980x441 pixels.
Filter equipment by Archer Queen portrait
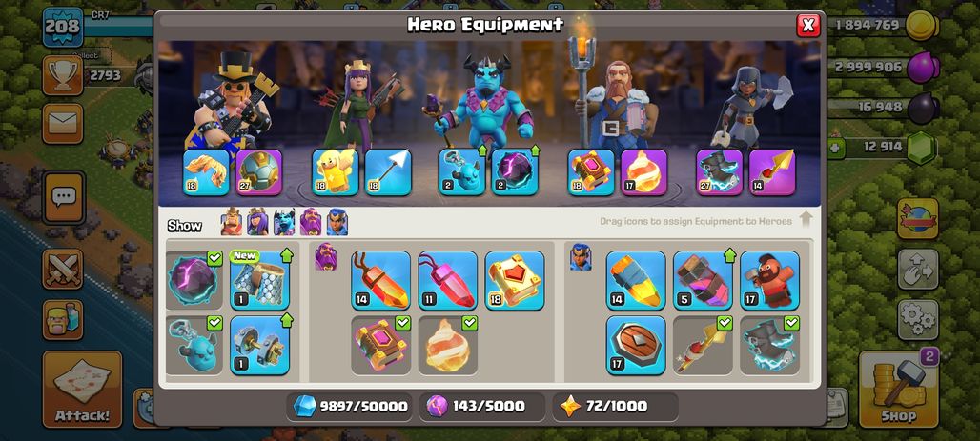(257, 222)
